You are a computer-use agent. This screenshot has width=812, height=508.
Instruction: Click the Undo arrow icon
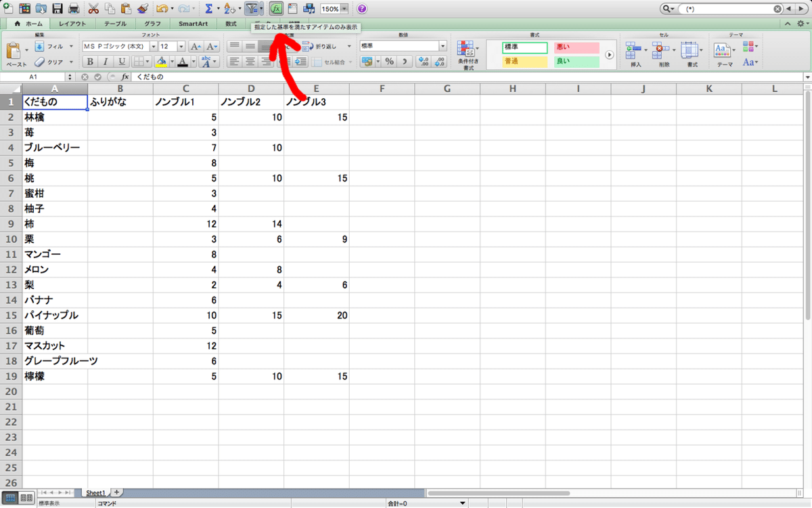pyautogui.click(x=162, y=9)
